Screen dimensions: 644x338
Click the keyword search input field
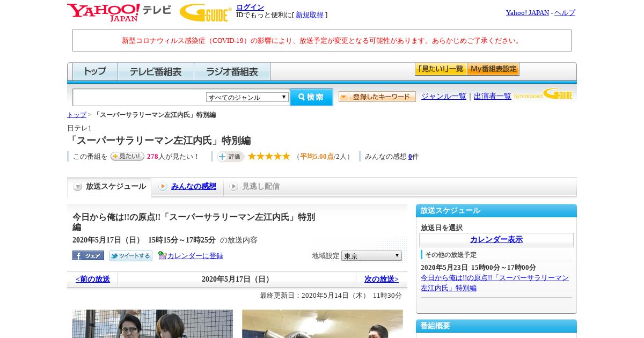(x=140, y=97)
